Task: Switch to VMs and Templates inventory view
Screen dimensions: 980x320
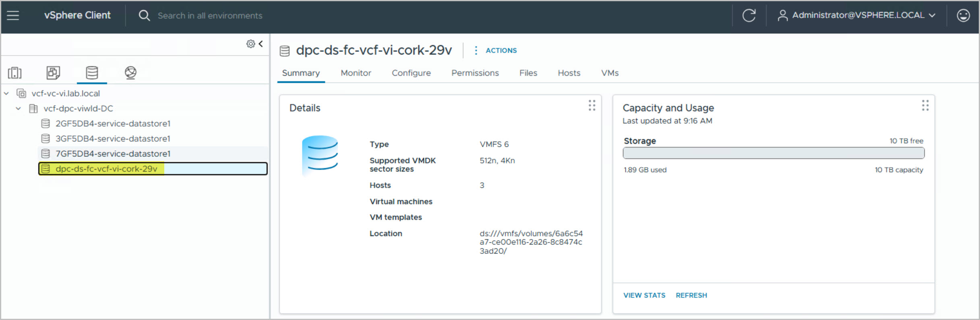Action: [x=53, y=73]
